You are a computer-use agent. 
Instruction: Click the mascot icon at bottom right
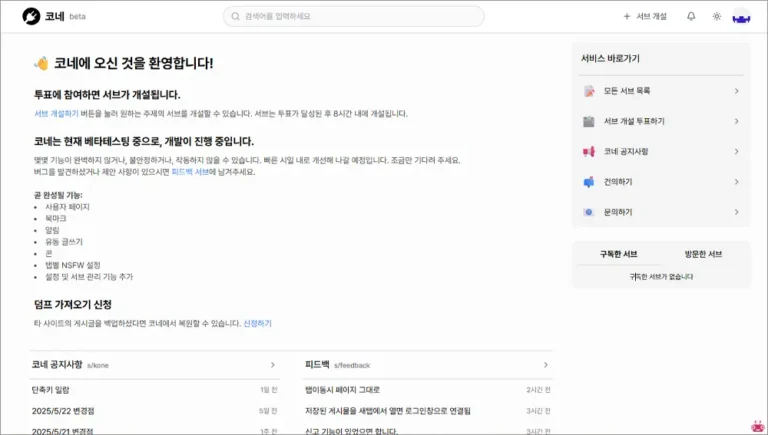[758, 426]
